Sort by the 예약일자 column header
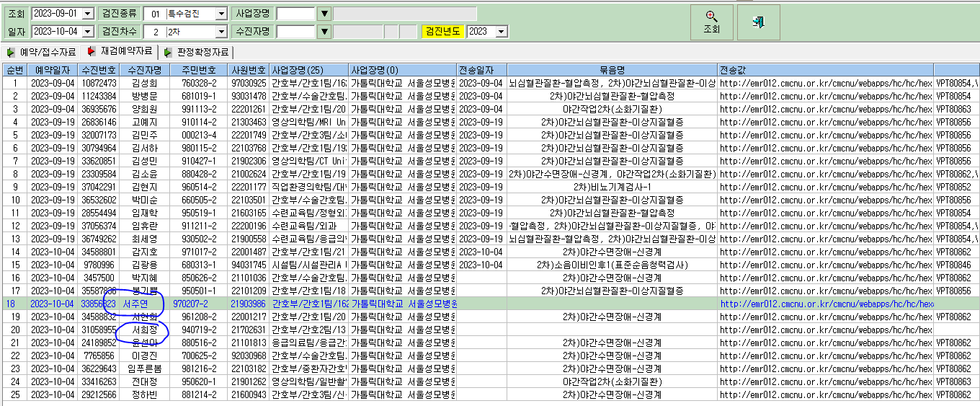This screenshot has width=980, height=406. point(53,70)
